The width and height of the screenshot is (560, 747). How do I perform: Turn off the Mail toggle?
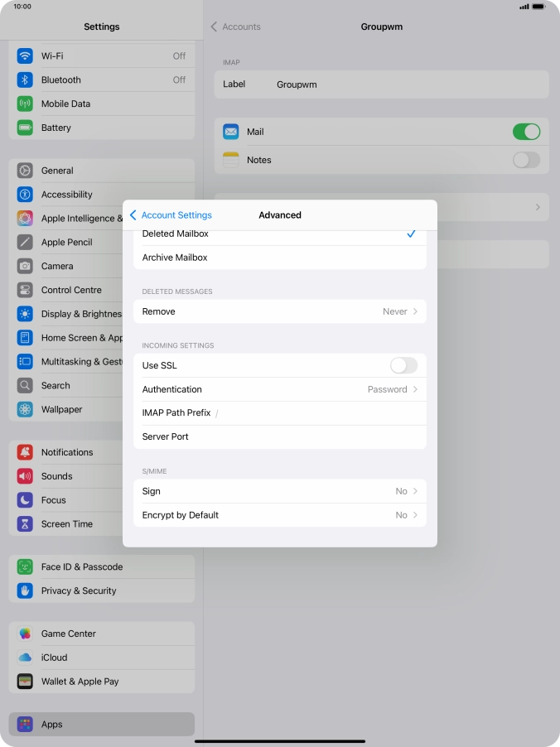coord(526,132)
